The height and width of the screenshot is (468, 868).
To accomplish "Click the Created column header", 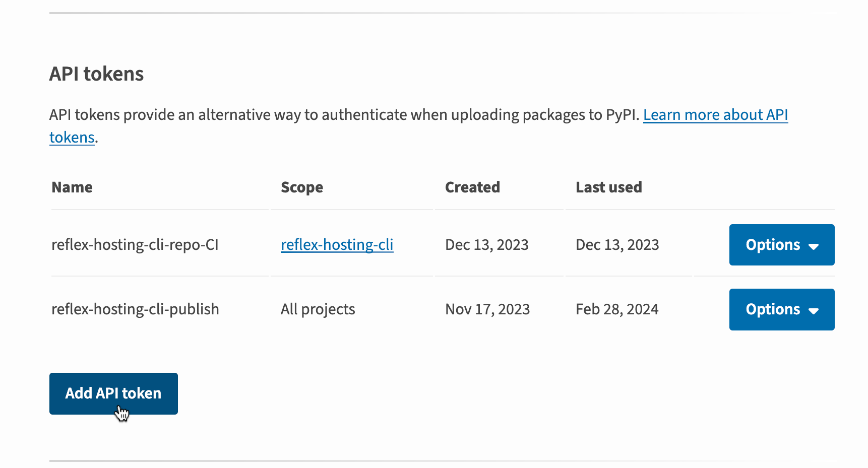I will (472, 187).
